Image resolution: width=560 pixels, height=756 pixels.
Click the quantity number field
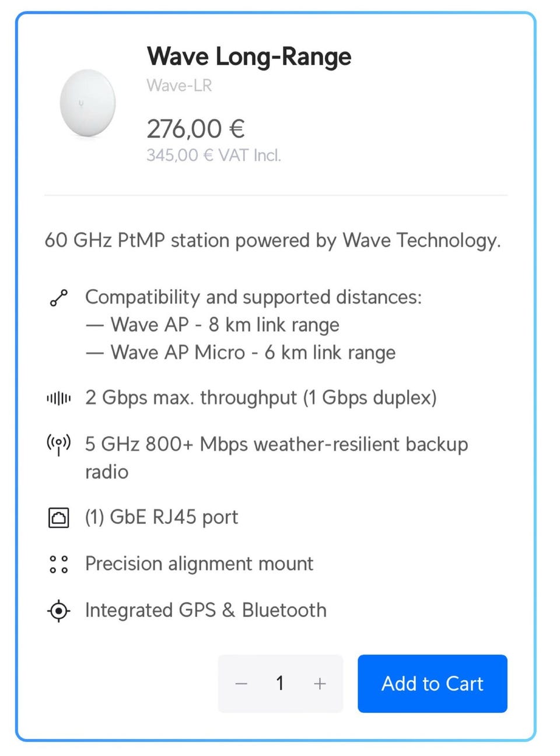(x=280, y=684)
